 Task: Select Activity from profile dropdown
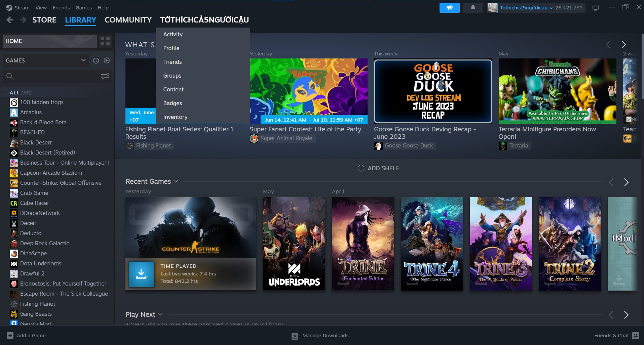click(203, 34)
